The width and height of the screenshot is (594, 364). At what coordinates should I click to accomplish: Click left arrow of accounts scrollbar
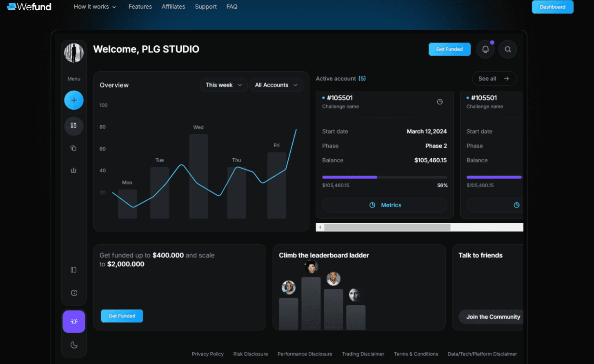pyautogui.click(x=320, y=227)
